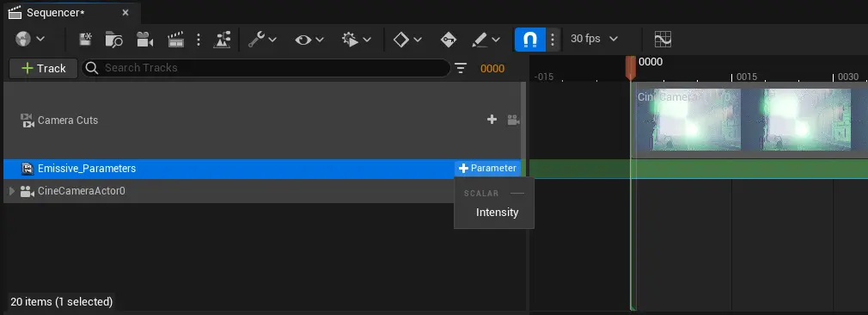
Task: Expand the playback options dropdown arrow
Action: point(366,39)
